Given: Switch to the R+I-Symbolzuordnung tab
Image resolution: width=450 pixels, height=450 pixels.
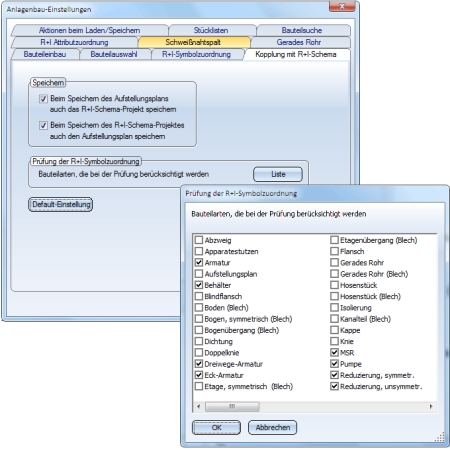Looking at the screenshot, I should 196,54.
